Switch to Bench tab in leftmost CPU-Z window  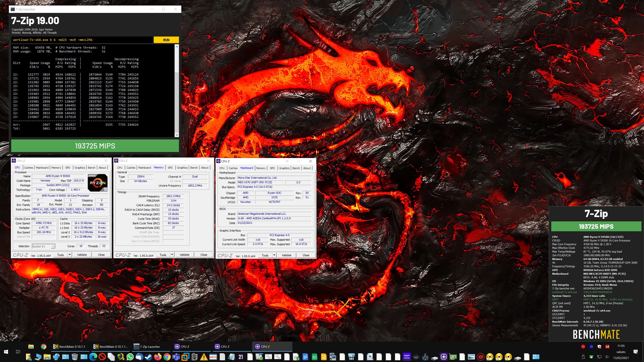[x=92, y=168]
